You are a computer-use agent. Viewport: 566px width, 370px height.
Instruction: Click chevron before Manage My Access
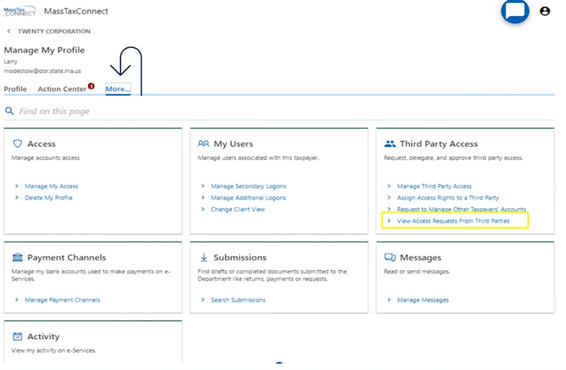[x=17, y=186]
